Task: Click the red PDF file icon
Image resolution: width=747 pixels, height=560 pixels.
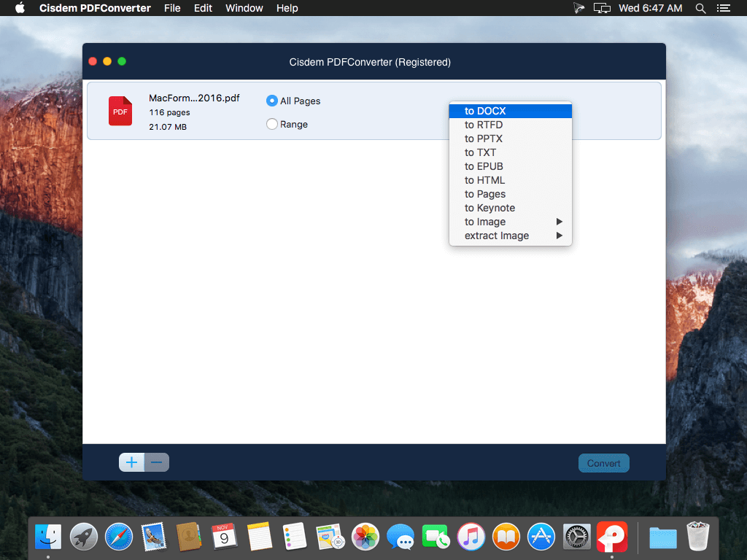Action: (120, 111)
